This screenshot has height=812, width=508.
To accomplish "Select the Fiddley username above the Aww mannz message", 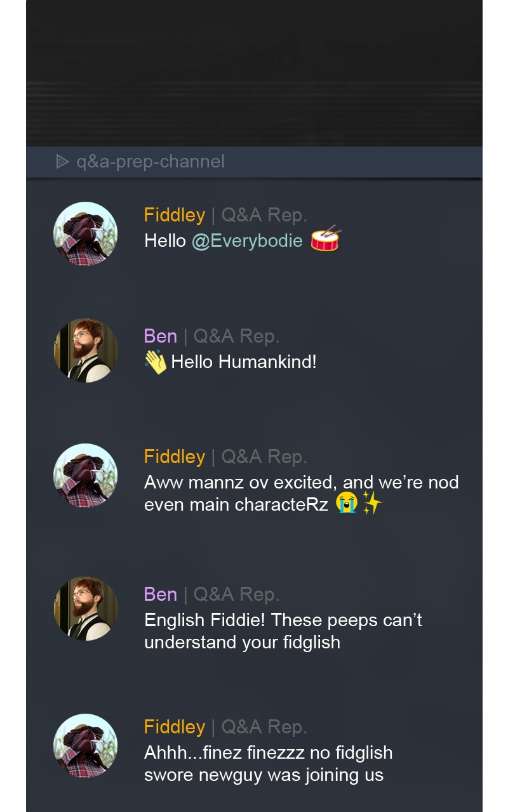I will click(x=175, y=457).
